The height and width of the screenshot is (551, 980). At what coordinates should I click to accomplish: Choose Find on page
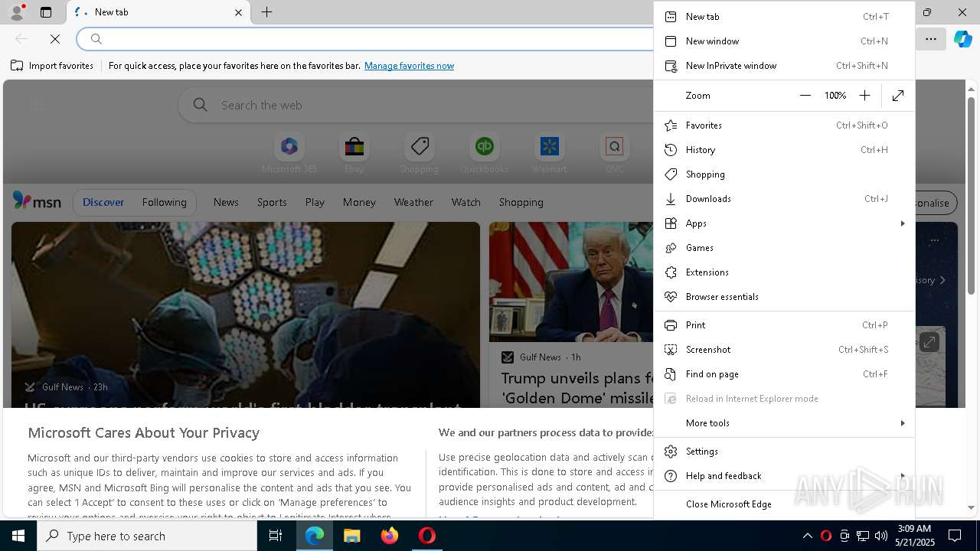784,373
